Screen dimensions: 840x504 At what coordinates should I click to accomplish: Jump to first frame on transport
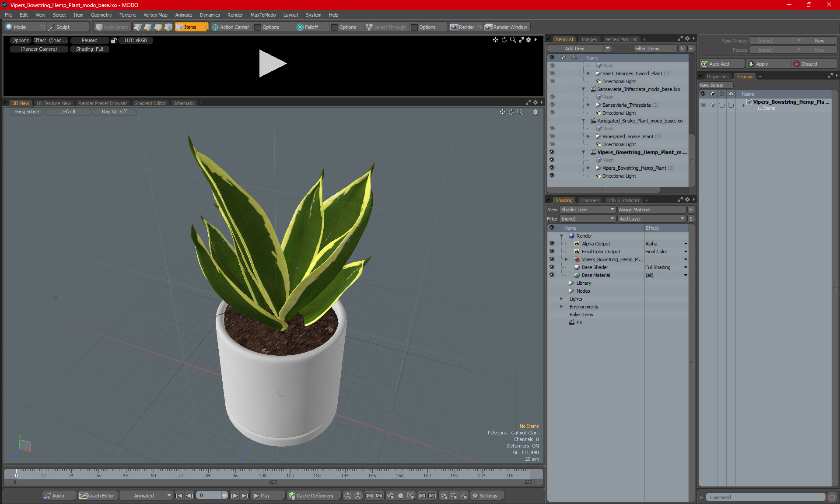179,496
